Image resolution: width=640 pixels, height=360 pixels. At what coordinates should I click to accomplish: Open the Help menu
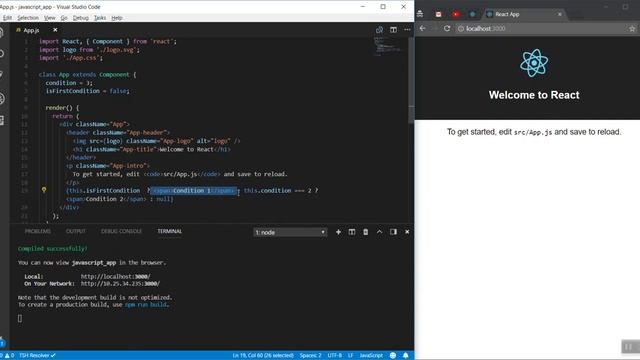[x=117, y=18]
